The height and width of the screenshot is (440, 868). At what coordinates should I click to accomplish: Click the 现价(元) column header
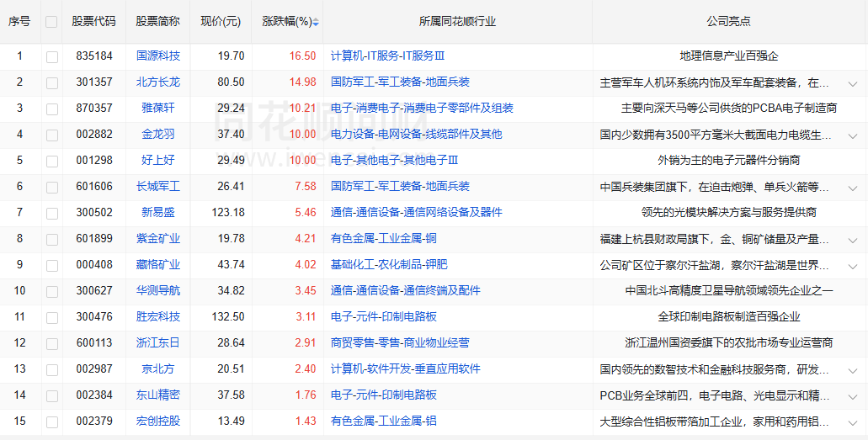point(221,22)
